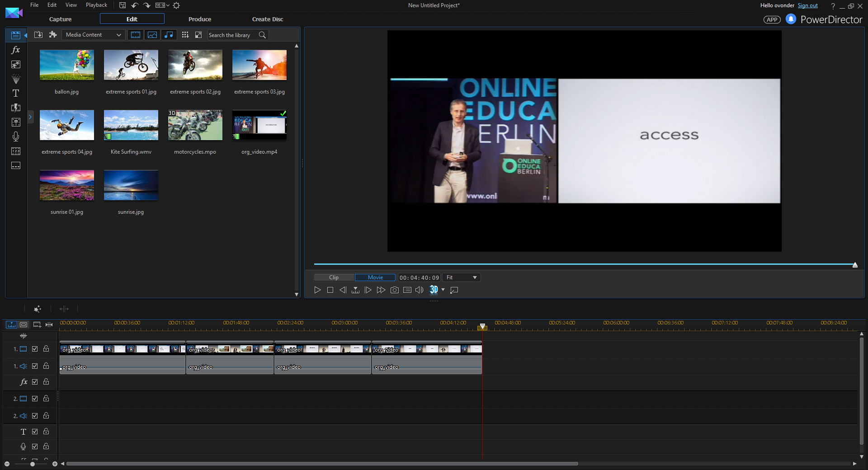The width and height of the screenshot is (868, 470).
Task: Click the Stop button in preview
Action: (x=330, y=290)
